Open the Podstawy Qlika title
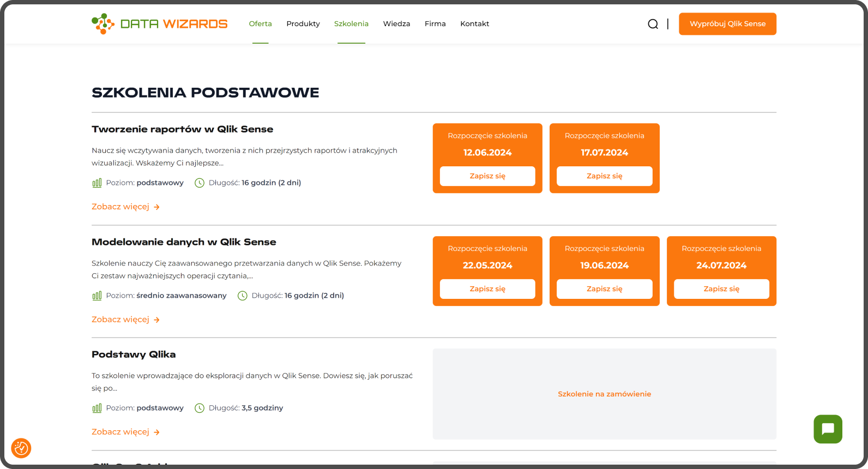This screenshot has height=469, width=868. pos(134,354)
